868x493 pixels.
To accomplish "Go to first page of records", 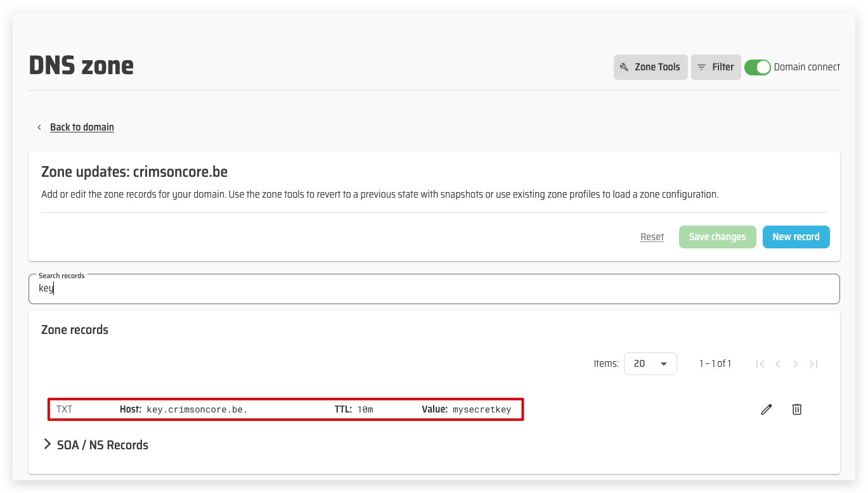I will [760, 364].
